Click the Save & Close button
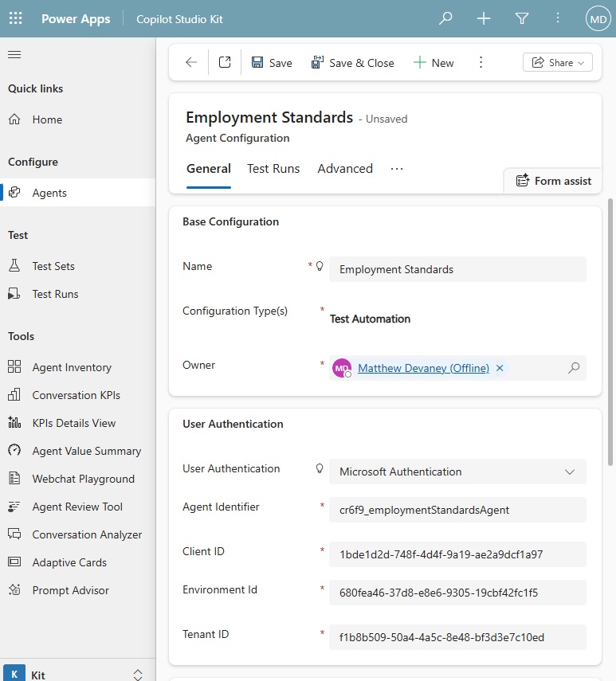This screenshot has height=681, width=616. tap(352, 63)
